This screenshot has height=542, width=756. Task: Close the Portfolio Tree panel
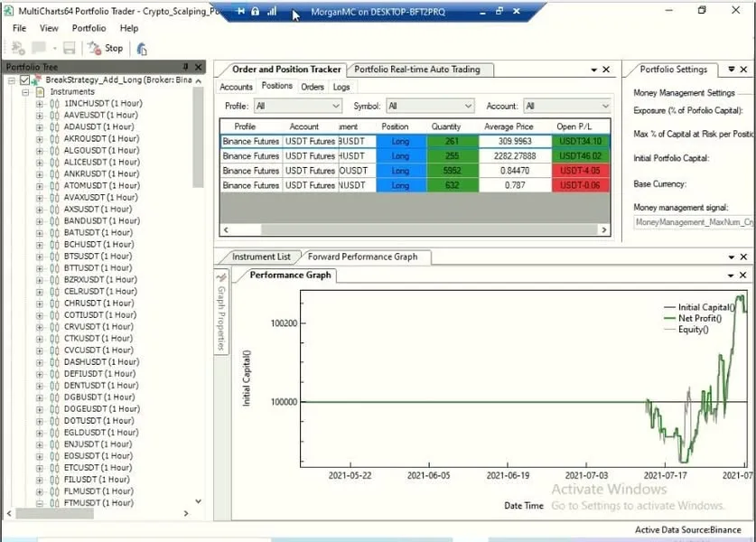[199, 67]
